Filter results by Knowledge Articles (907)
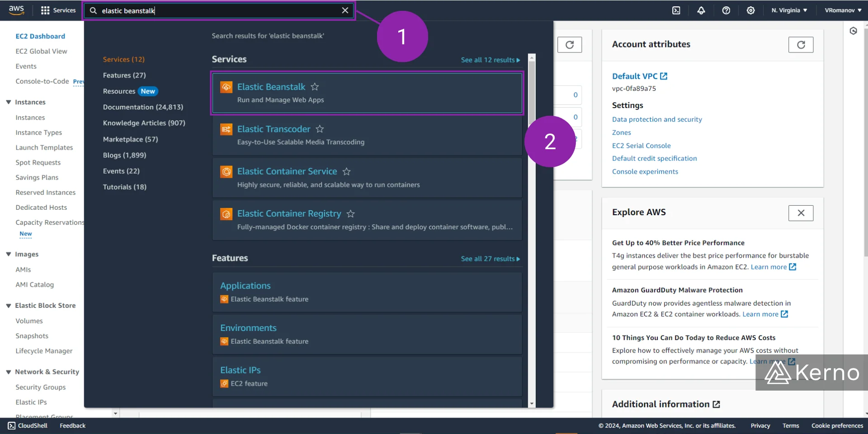868x434 pixels. [x=144, y=123]
